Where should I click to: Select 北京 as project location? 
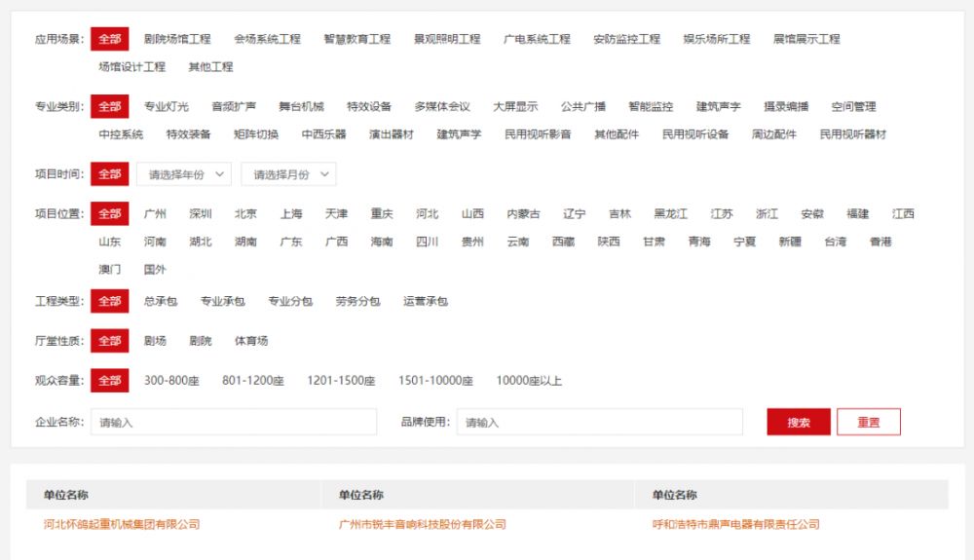(245, 214)
